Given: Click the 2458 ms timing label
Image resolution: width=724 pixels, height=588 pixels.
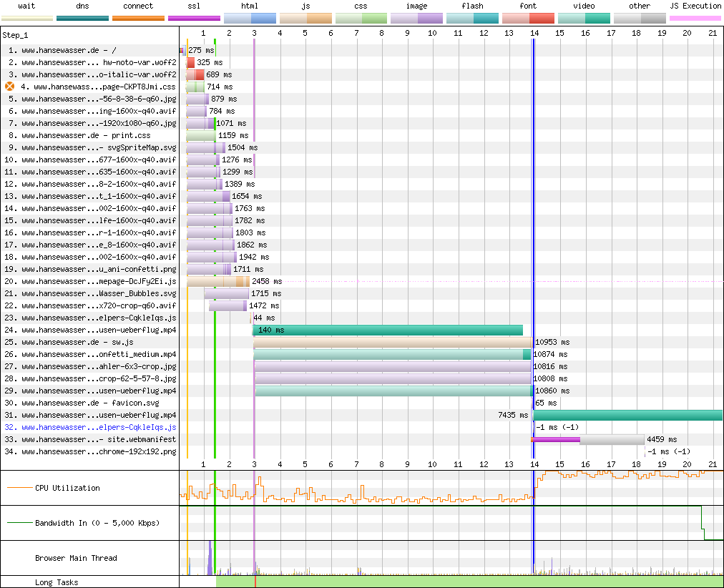Looking at the screenshot, I should point(267,281).
